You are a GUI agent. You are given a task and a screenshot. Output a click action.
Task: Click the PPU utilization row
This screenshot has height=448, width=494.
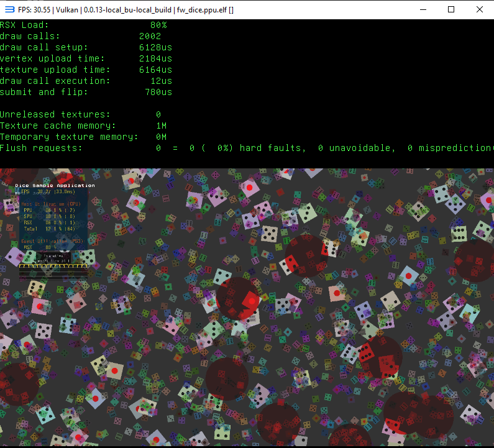pyautogui.click(x=49, y=210)
